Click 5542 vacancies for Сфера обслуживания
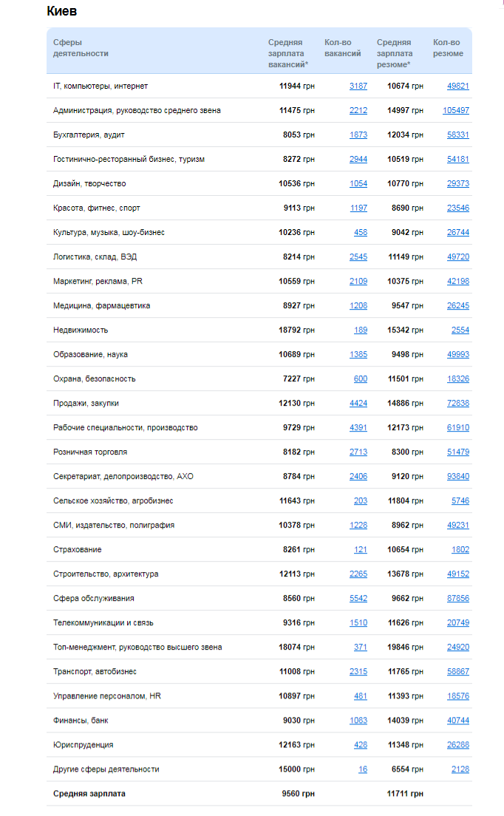 358,598
